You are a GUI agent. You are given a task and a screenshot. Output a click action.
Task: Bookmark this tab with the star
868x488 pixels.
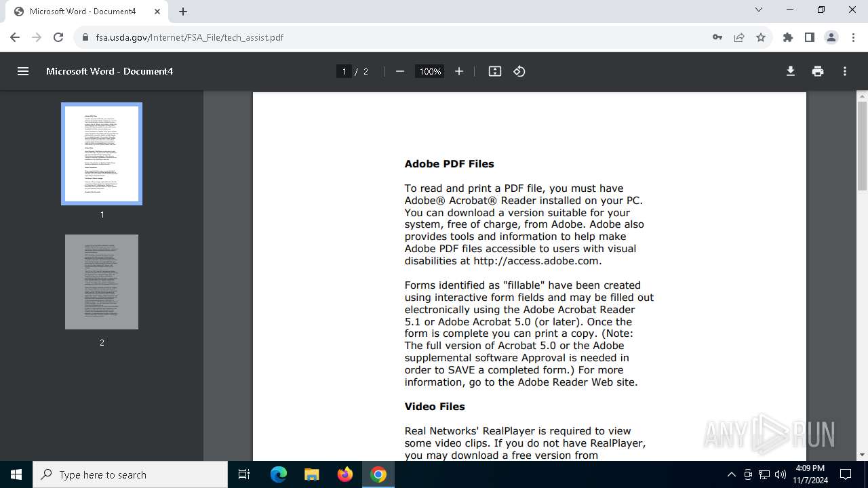(761, 37)
